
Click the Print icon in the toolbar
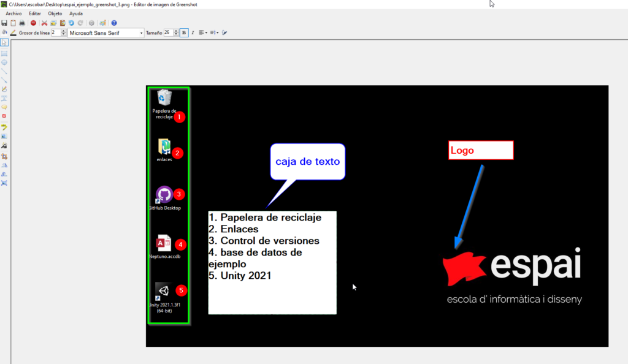21,23
